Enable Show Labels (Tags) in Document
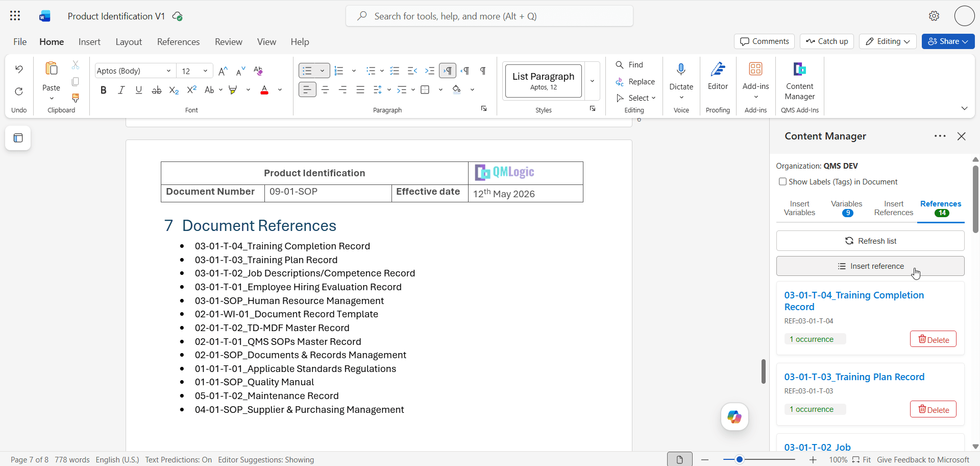Screen dimensions: 980x466 tap(782, 181)
